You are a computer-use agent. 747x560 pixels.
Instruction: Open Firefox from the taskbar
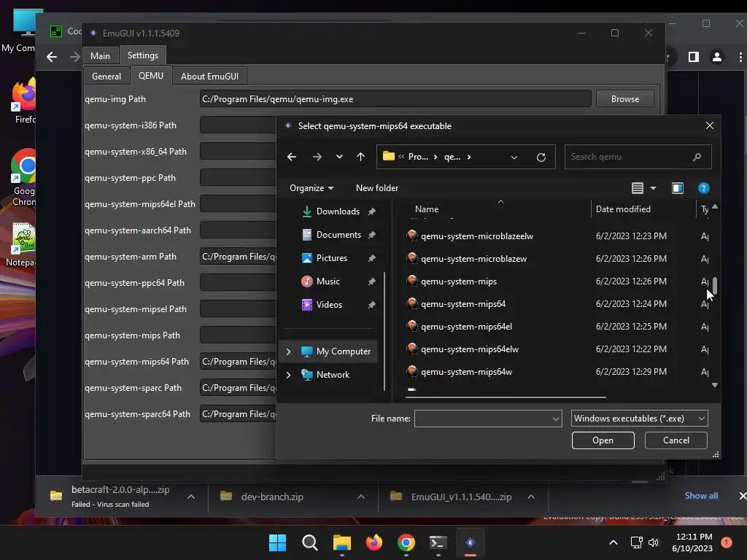(374, 542)
